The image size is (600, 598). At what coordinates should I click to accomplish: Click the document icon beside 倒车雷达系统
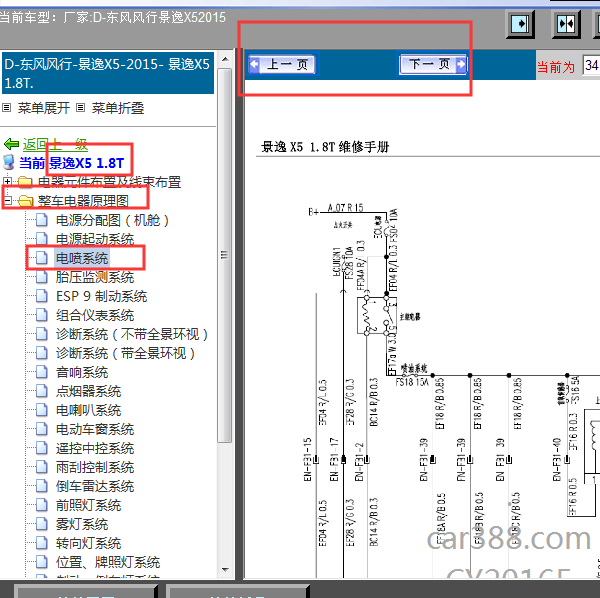coord(42,486)
